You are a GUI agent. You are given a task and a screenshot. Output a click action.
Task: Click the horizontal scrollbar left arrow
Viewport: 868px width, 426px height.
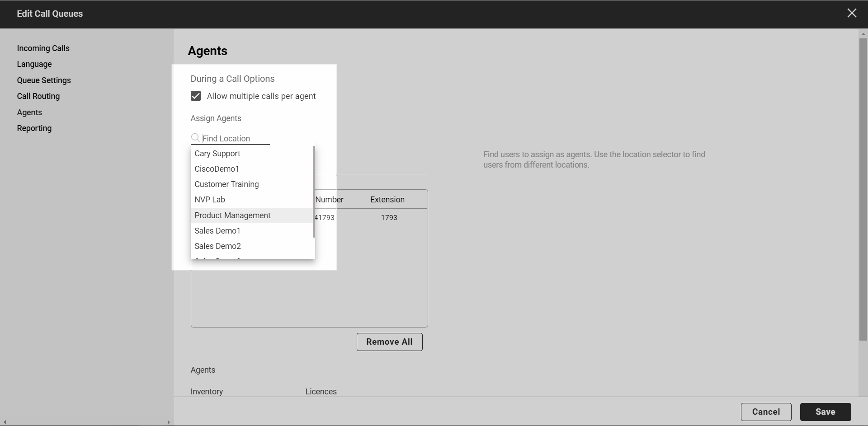click(x=4, y=422)
